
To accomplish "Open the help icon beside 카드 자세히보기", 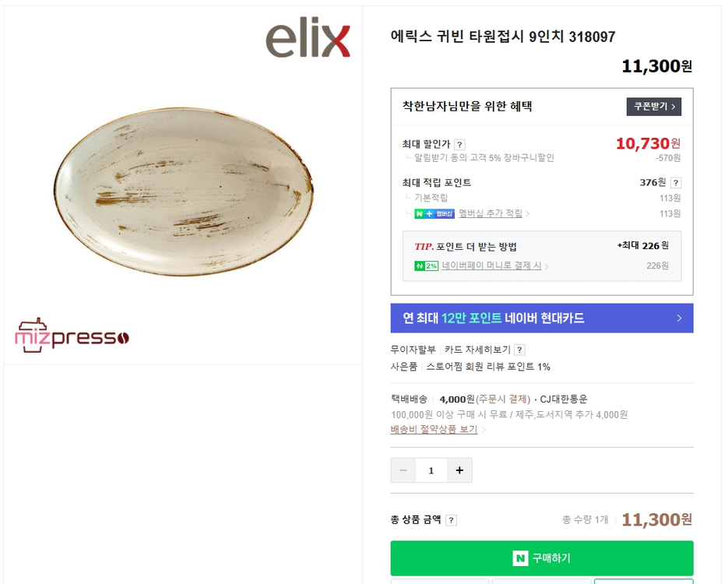I will point(519,350).
